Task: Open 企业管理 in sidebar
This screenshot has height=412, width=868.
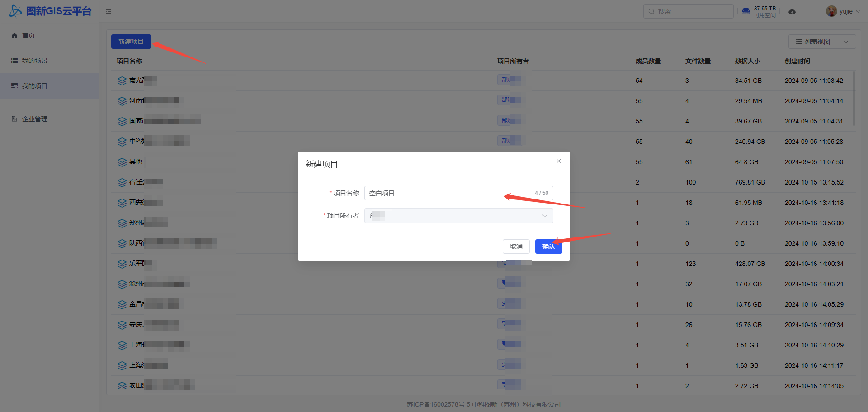Action: click(35, 119)
